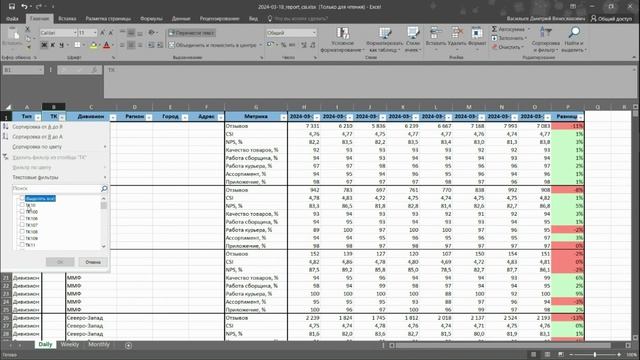Screen dimensions: 640x360
Task: Add a new sheet with the plus icon
Action: (x=128, y=345)
